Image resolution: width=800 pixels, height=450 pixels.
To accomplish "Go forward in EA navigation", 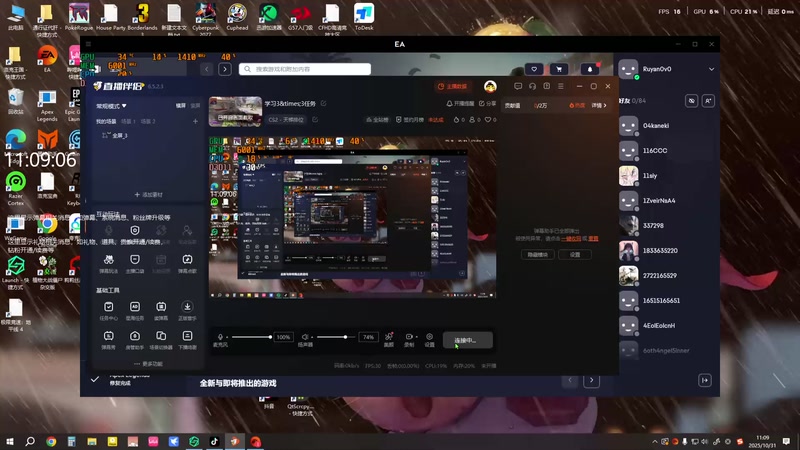I will (x=225, y=69).
